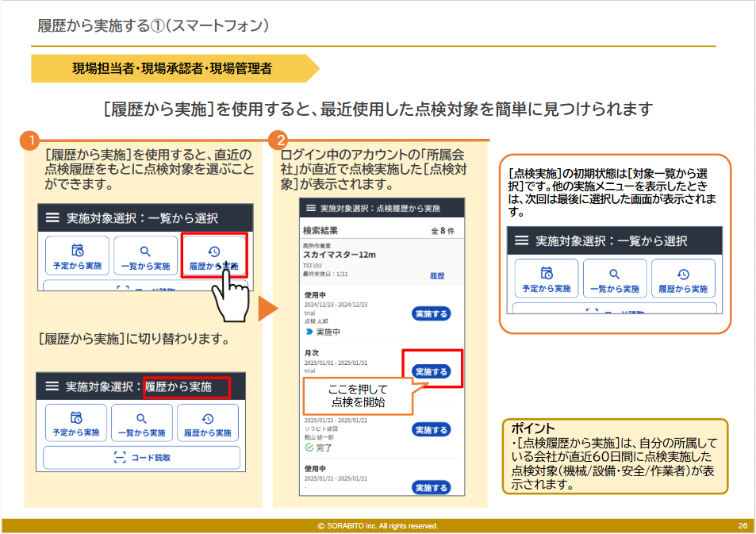Viewport: 756px width, 534px height.
Task: Click the スカイマスター12m equipment title
Action: [x=339, y=255]
